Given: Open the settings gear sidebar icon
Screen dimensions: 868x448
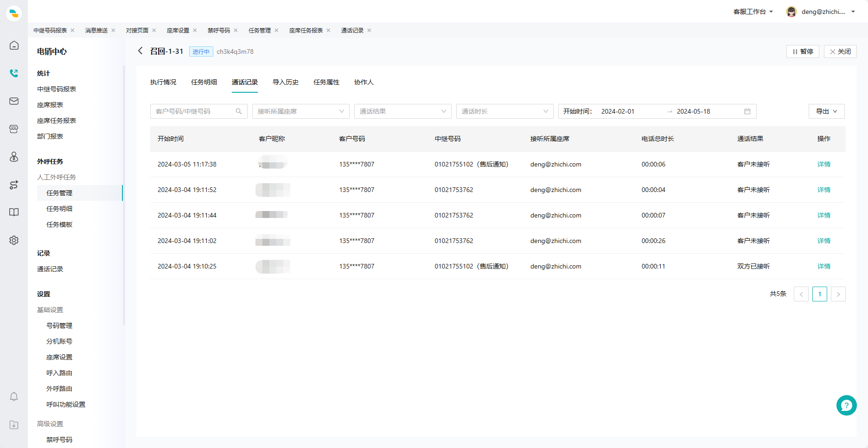Looking at the screenshot, I should 14,240.
